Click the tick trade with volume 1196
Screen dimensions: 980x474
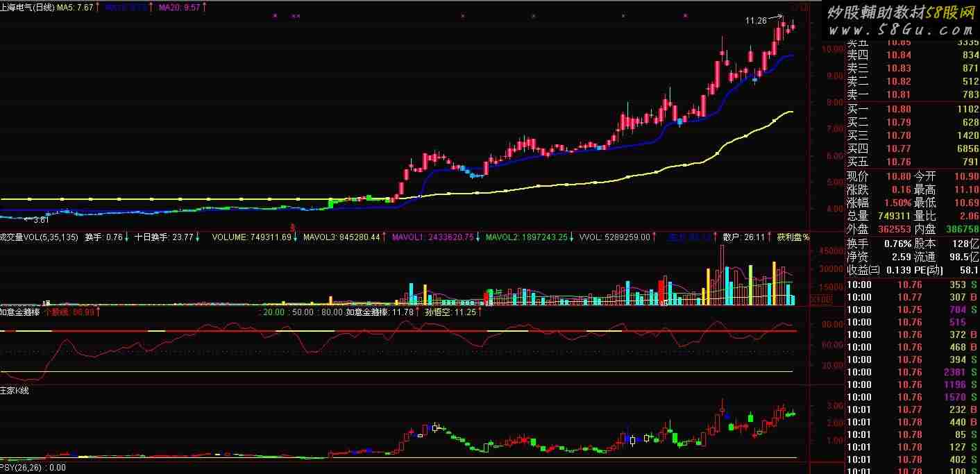(955, 384)
